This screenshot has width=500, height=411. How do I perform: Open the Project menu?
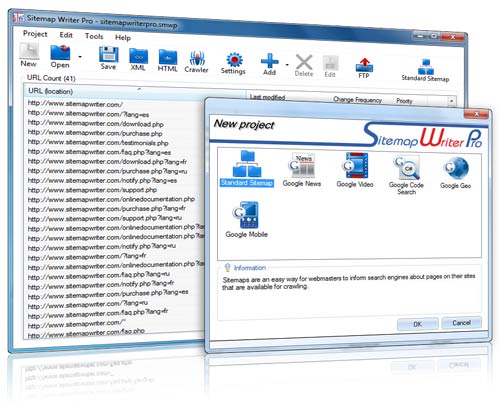click(35, 34)
